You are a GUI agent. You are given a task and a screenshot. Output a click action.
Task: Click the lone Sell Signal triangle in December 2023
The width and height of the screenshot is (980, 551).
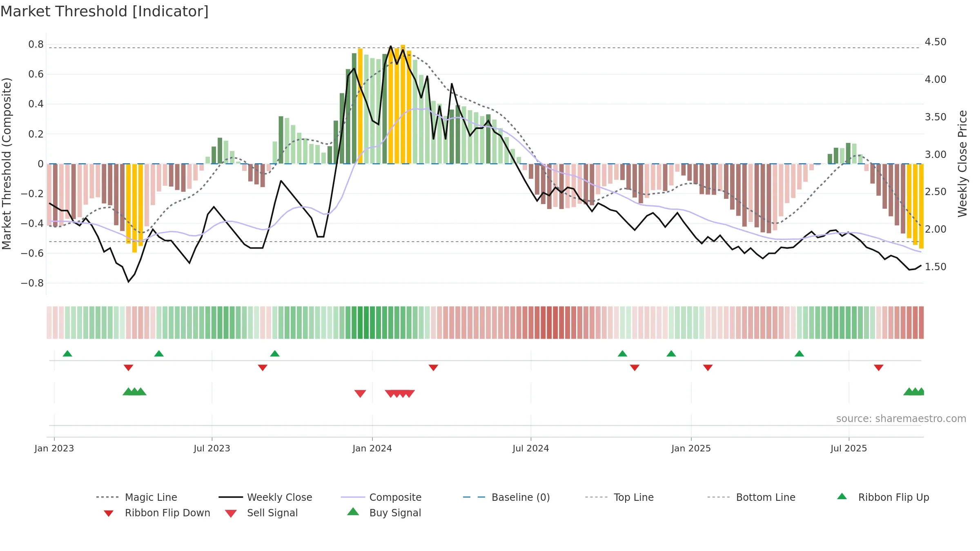click(360, 393)
